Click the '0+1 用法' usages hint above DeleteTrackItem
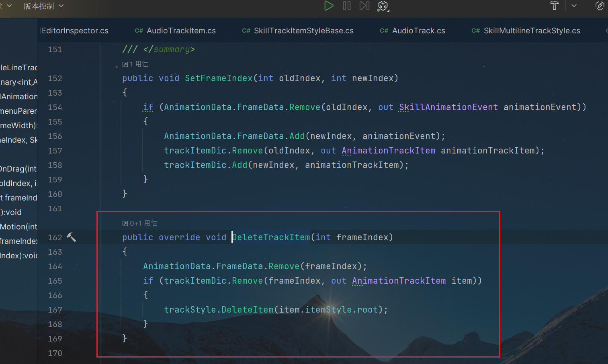This screenshot has height=364, width=608. [140, 223]
